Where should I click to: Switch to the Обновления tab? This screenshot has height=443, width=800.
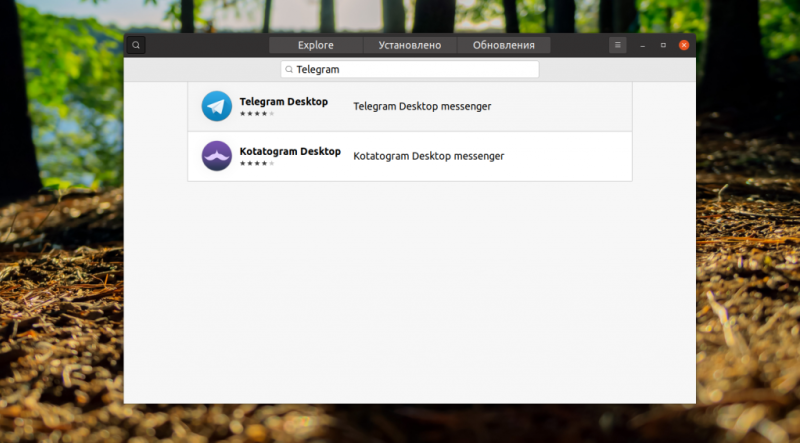coord(504,45)
